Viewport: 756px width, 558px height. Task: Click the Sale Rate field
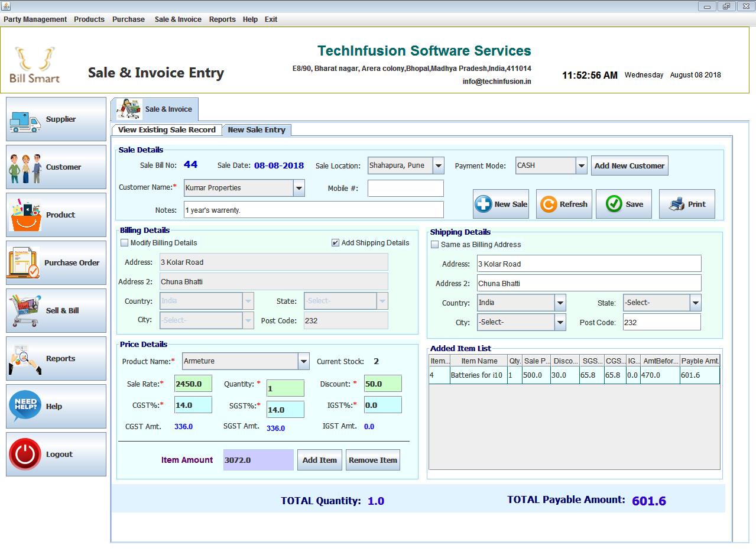(193, 384)
